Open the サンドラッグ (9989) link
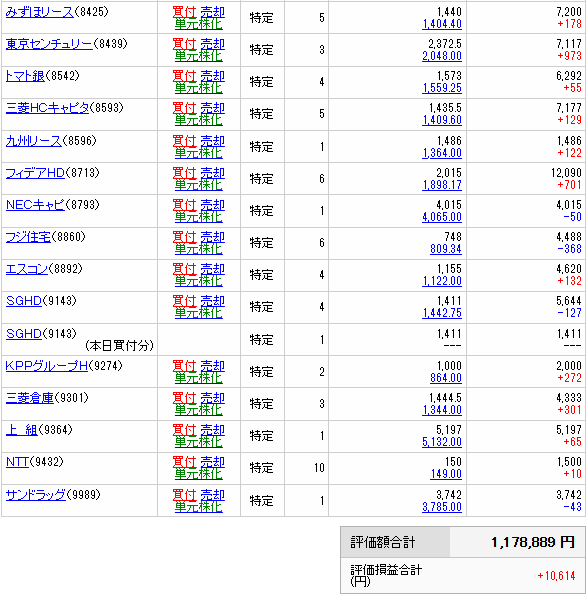The image size is (587, 595). (x=36, y=495)
